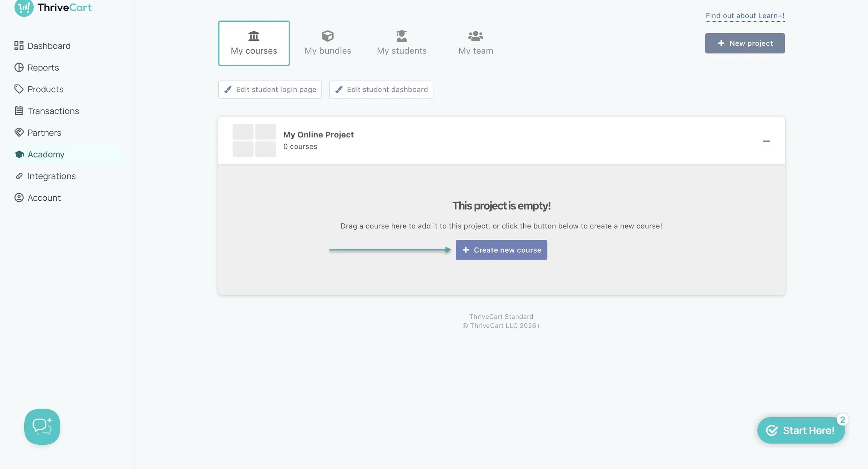The width and height of the screenshot is (868, 469).
Task: Click the My bundles box icon
Action: (x=328, y=36)
